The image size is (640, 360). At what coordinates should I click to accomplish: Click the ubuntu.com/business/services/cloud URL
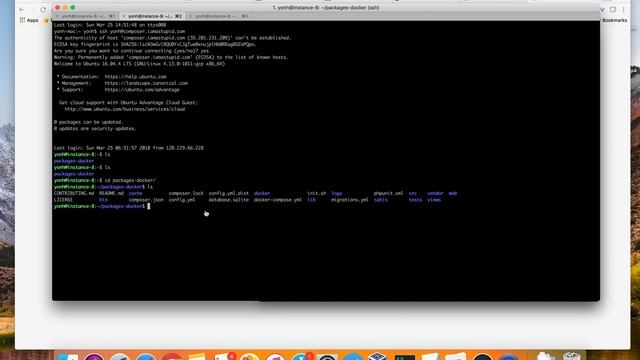coord(125,109)
